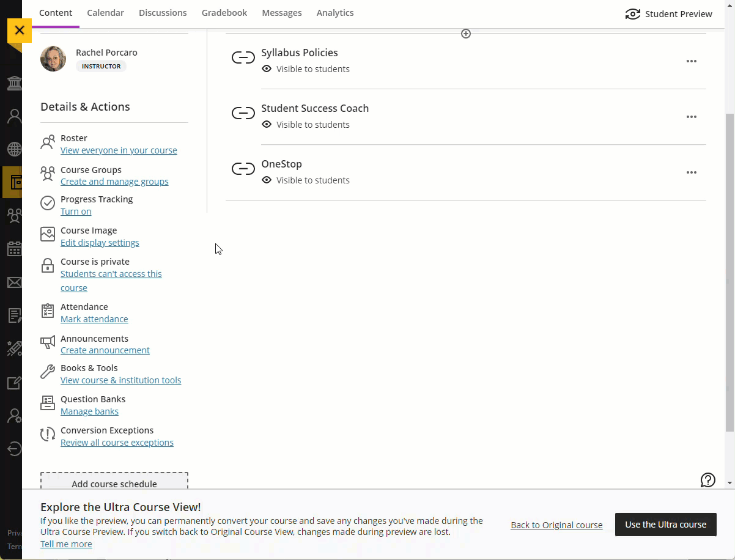The image size is (735, 560).
Task: Click the vertical scrollbar on the right
Action: coord(729,269)
